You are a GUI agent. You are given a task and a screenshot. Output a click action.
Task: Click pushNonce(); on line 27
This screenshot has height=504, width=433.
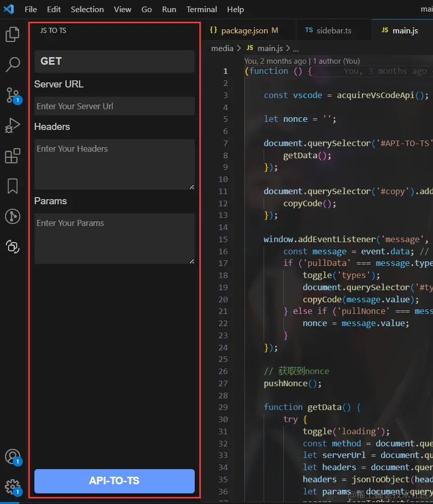pyautogui.click(x=292, y=384)
